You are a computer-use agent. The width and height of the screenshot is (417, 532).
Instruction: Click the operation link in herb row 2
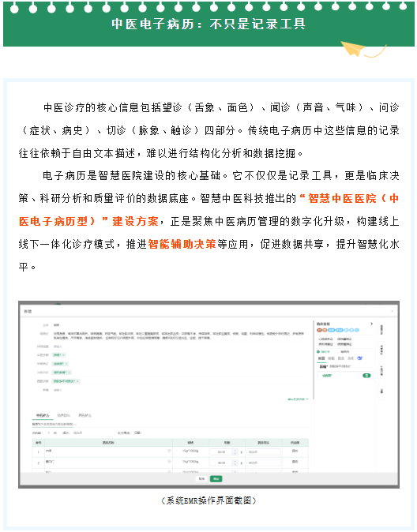(295, 462)
